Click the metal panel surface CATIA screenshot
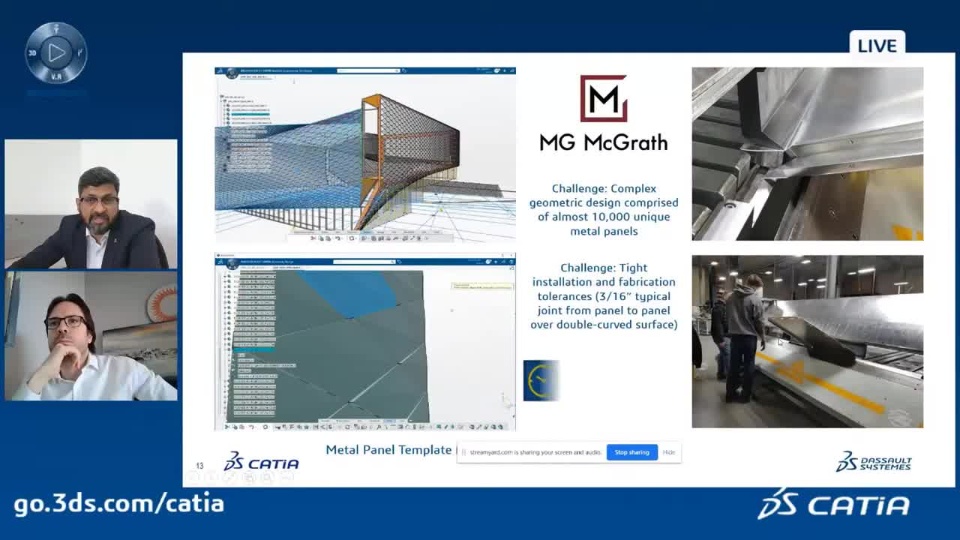Screen dimensions: 960x540 (365, 343)
